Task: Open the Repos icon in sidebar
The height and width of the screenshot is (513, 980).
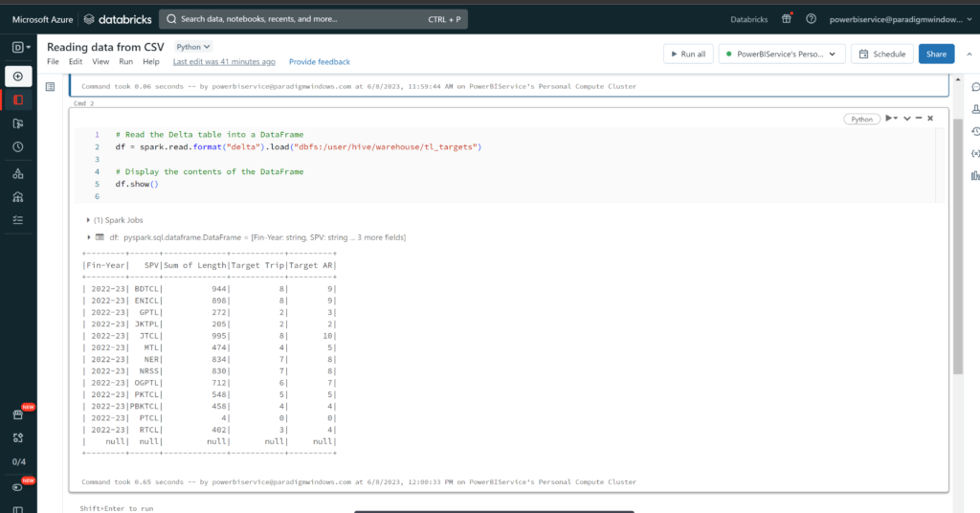Action: pos(18,123)
